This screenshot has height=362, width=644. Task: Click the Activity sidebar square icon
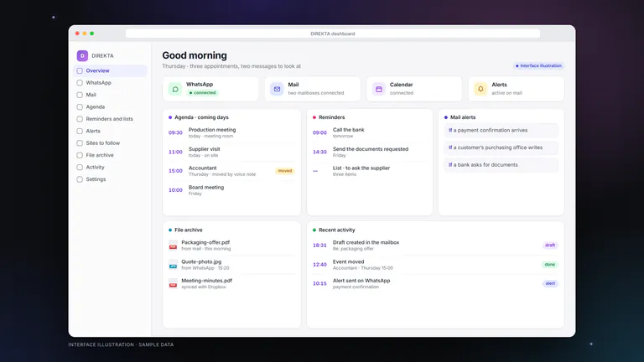(x=80, y=167)
